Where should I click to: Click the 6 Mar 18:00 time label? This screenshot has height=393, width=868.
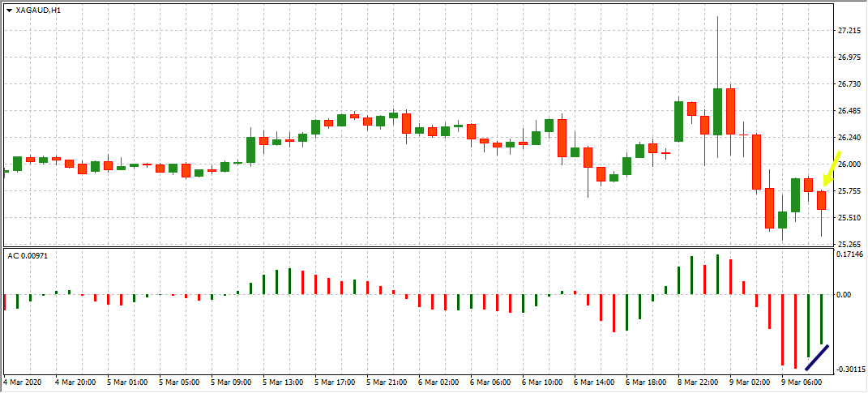[x=645, y=382]
